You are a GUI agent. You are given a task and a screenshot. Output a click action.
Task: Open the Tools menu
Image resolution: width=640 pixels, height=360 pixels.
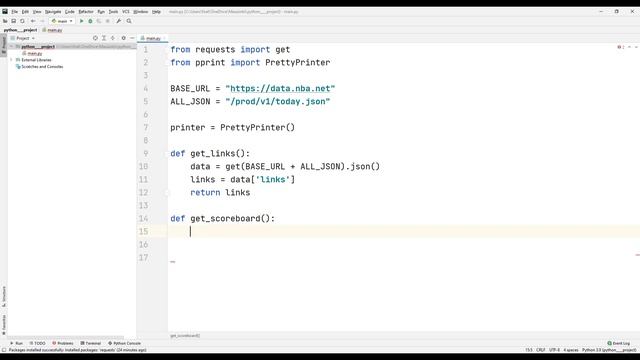[x=113, y=12]
